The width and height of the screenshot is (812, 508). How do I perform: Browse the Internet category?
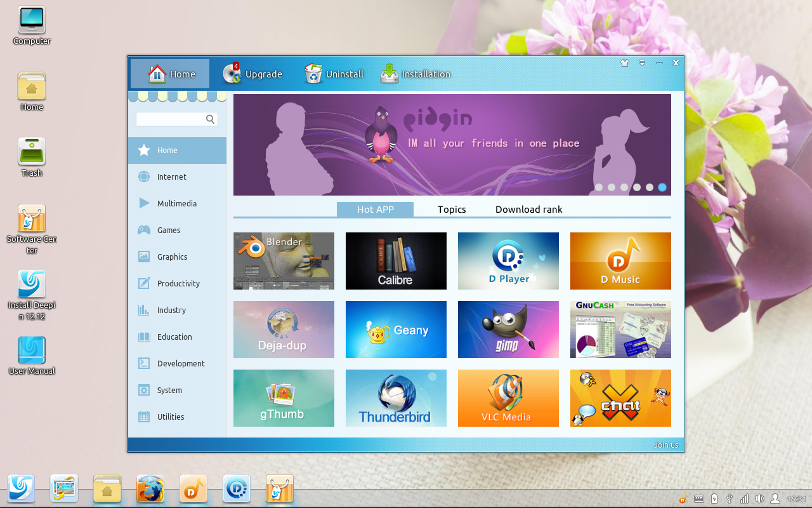point(177,177)
